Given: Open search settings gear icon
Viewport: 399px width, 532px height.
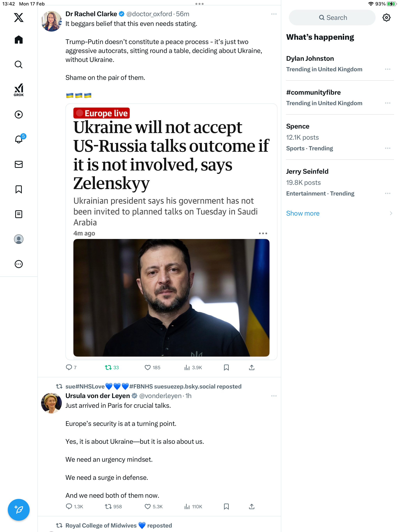Looking at the screenshot, I should pyautogui.click(x=386, y=18).
